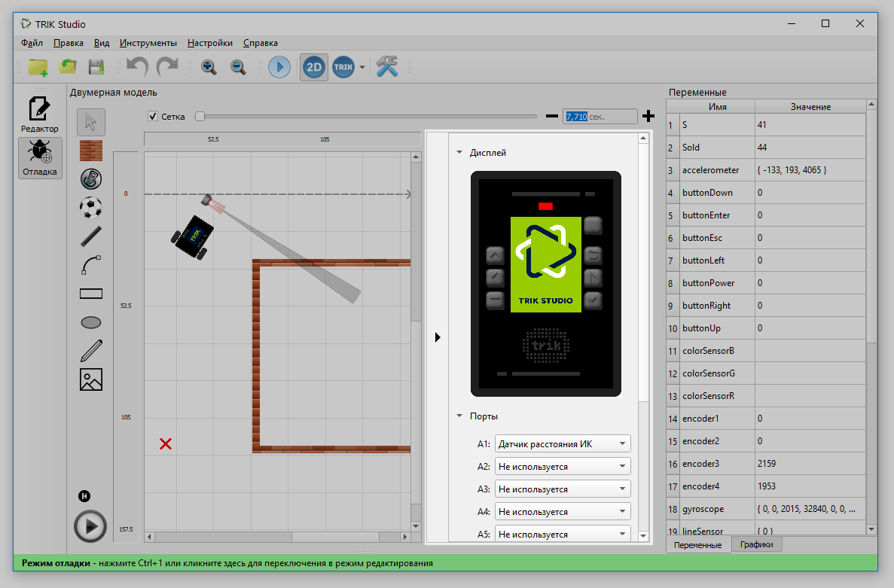Adjust the grid size slider handle
The width and height of the screenshot is (894, 588).
[200, 116]
